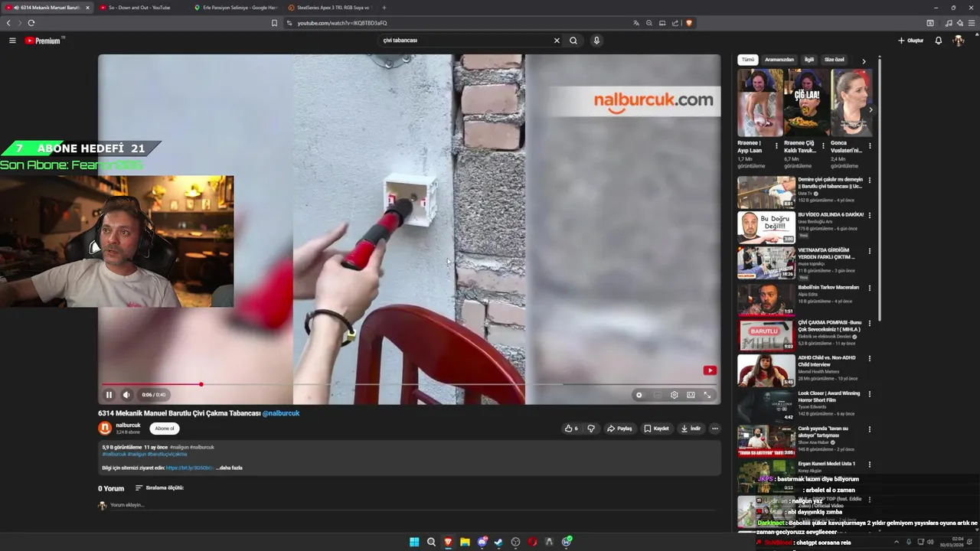Download the video with the İndir button

coord(691,429)
